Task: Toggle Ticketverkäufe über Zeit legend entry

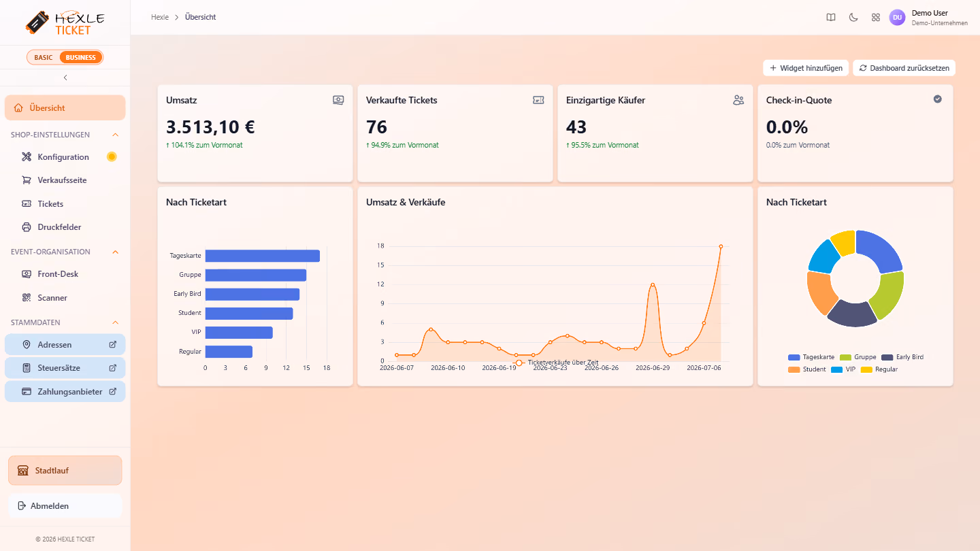Action: (x=556, y=363)
